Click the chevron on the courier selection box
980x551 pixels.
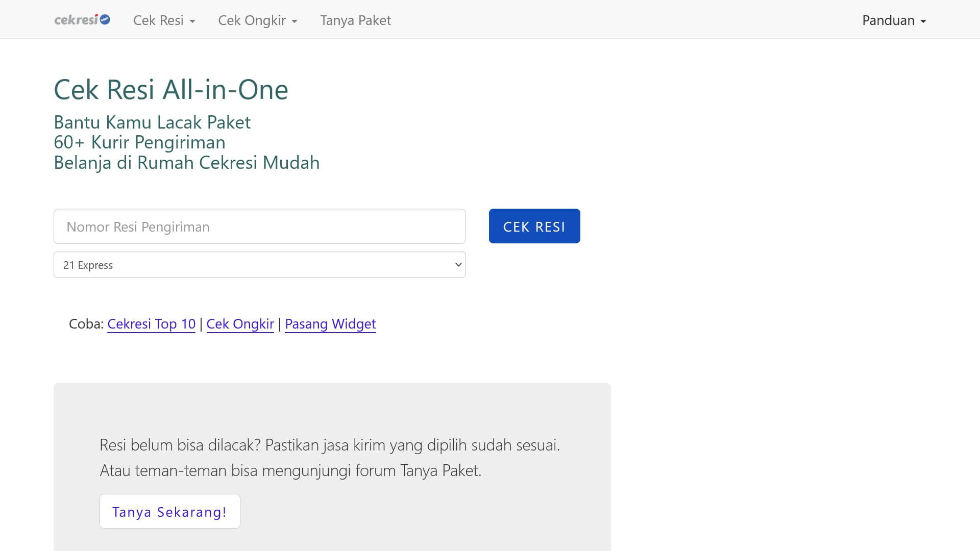tap(458, 264)
